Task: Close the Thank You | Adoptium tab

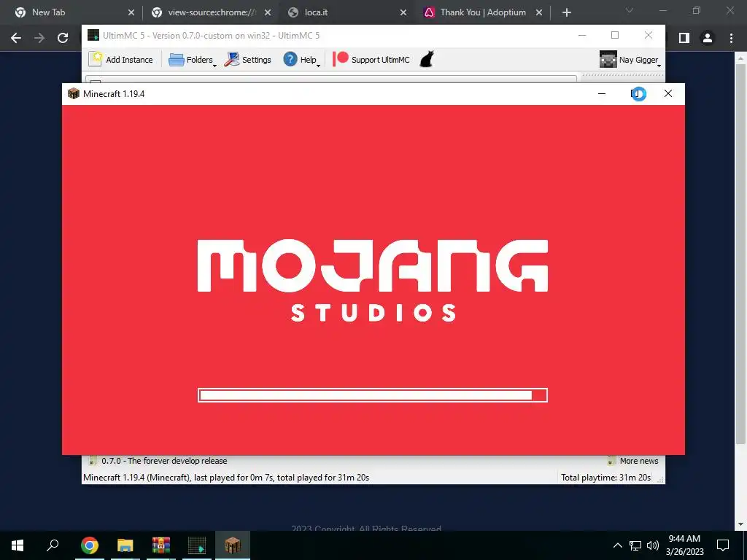Action: [539, 12]
